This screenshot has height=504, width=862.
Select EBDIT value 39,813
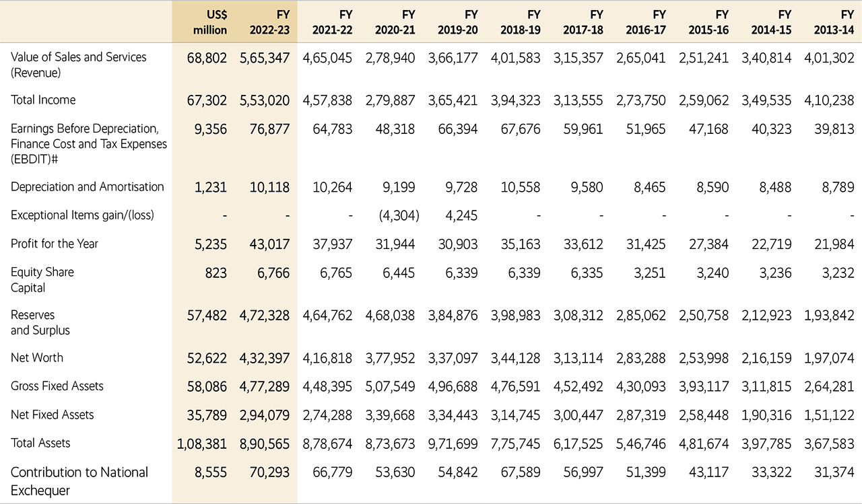click(x=834, y=129)
